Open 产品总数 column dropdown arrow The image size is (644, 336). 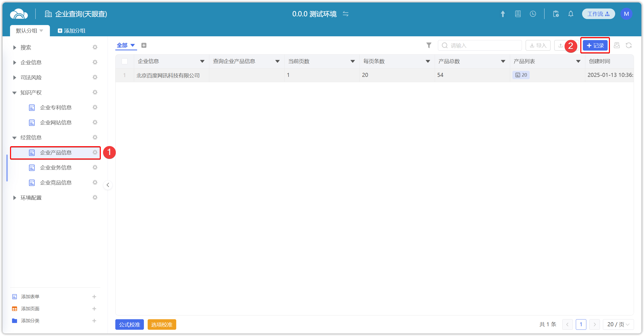(503, 61)
